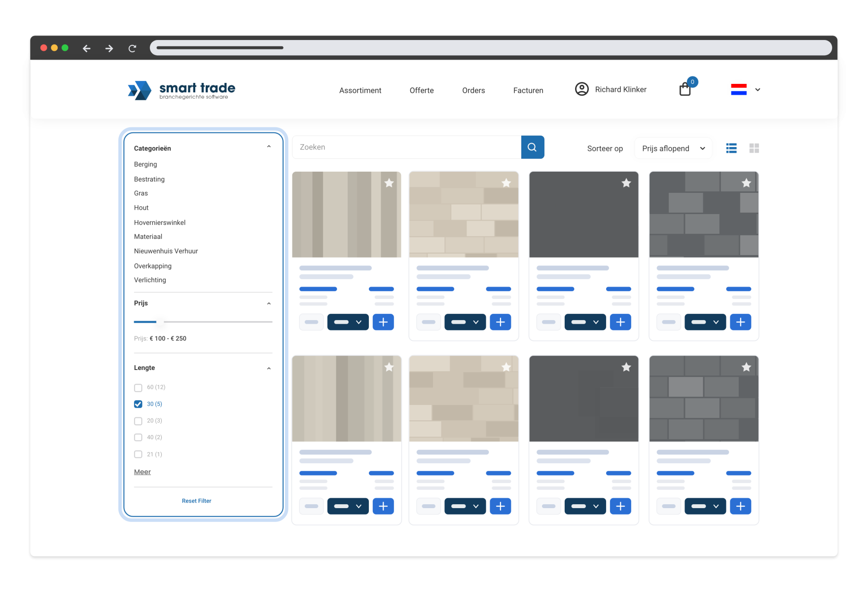
Task: Select the Bestrating category
Action: click(x=149, y=179)
